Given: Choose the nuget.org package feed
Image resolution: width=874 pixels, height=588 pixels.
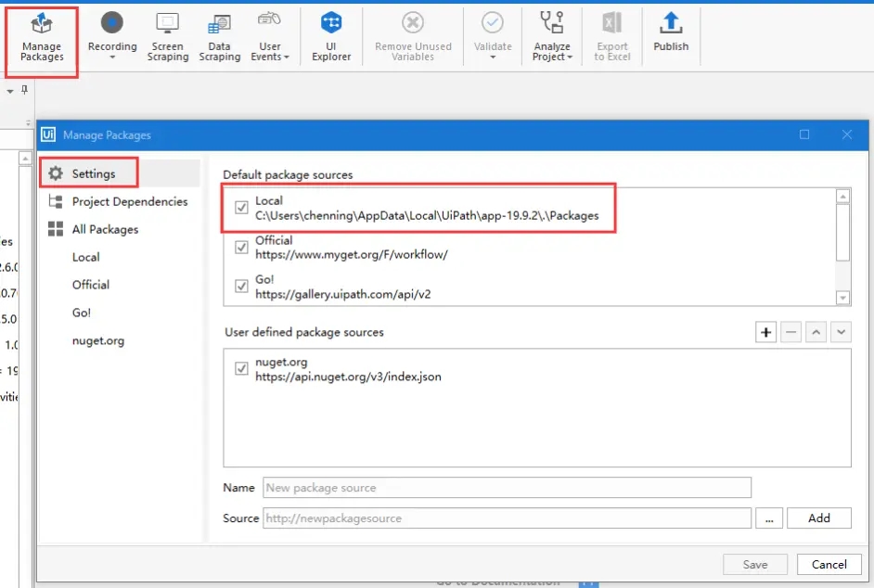Looking at the screenshot, I should tap(98, 340).
